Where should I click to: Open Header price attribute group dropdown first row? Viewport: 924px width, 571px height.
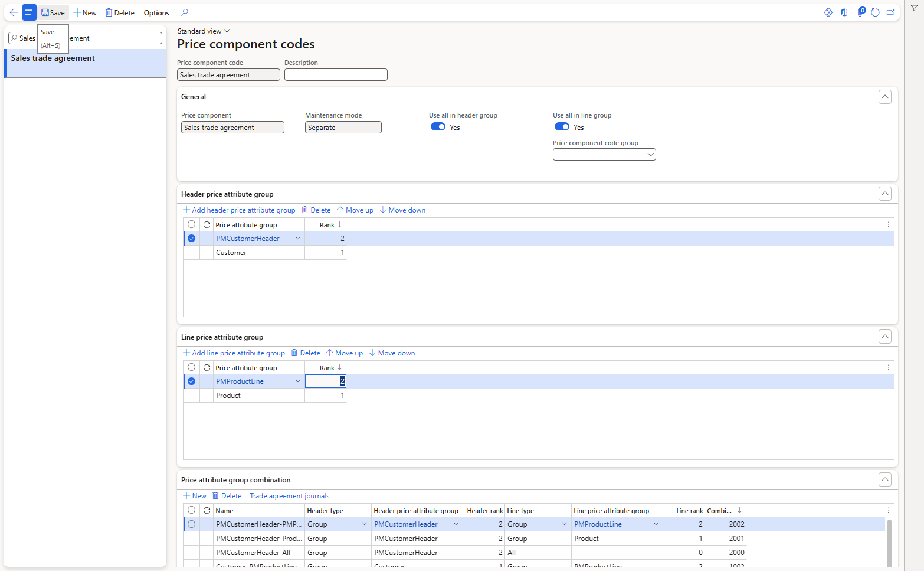click(456, 524)
